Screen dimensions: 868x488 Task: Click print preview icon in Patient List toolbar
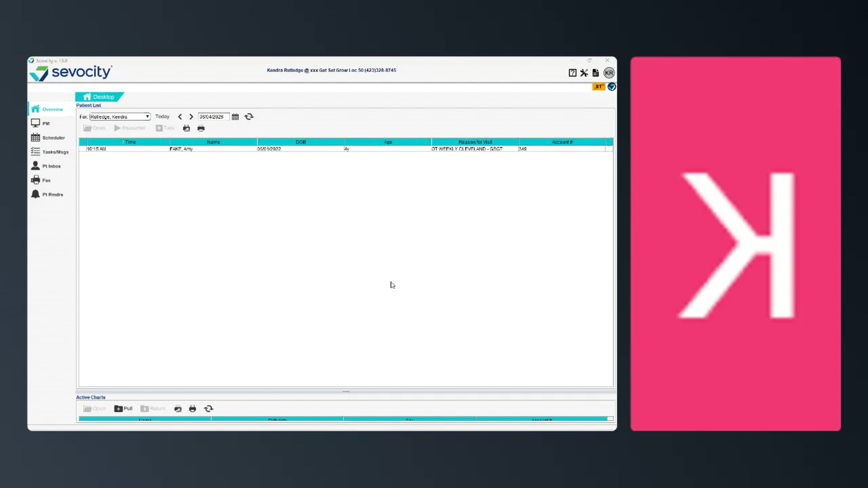pos(186,128)
